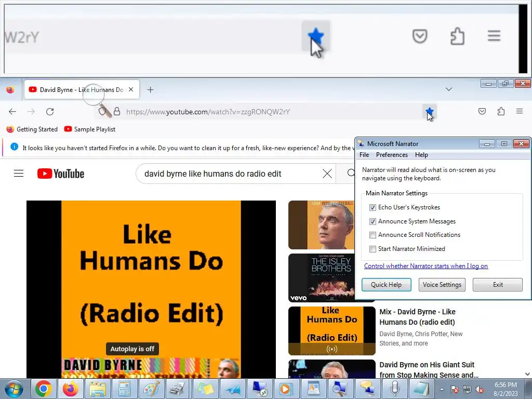Click the tracking protection shield icon
Screen dimensions: 532x399
[102, 112]
